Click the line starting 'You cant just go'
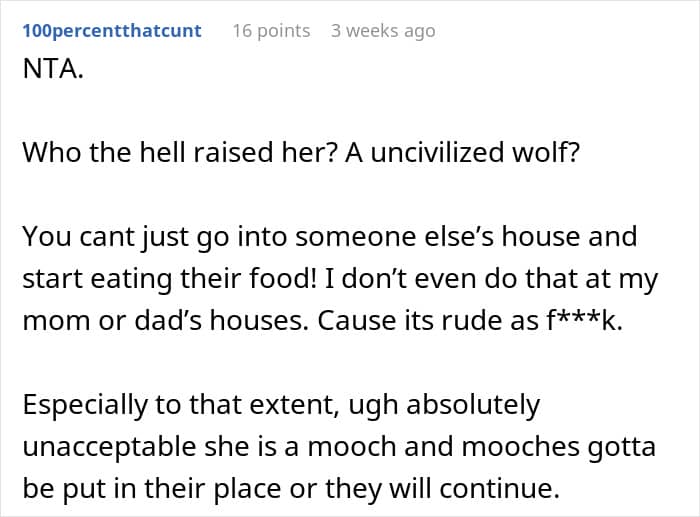This screenshot has width=700, height=517. pyautogui.click(x=330, y=237)
